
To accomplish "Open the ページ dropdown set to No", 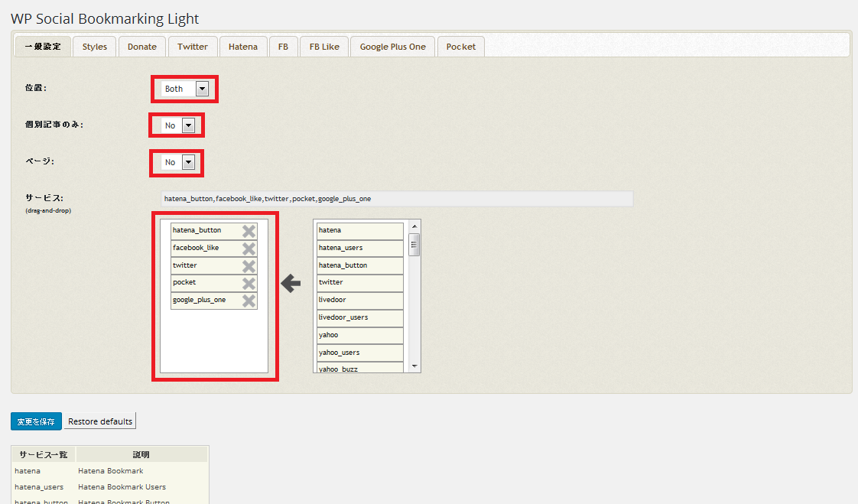I will point(178,162).
